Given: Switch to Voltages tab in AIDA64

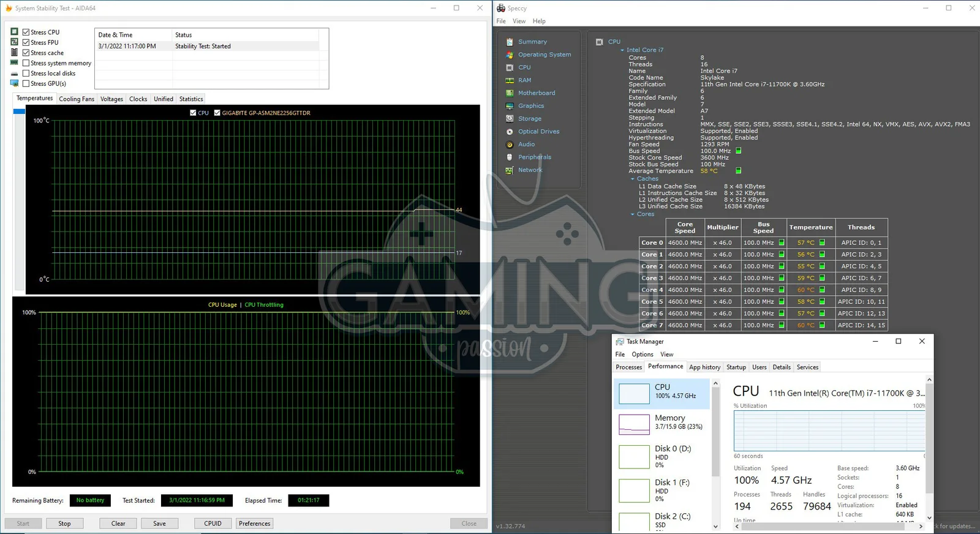Looking at the screenshot, I should click(x=111, y=99).
